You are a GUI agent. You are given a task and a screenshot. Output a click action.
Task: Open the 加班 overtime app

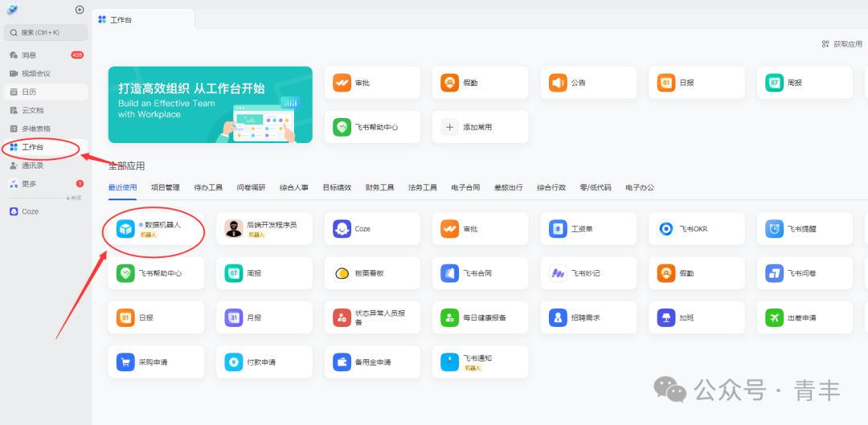point(696,317)
